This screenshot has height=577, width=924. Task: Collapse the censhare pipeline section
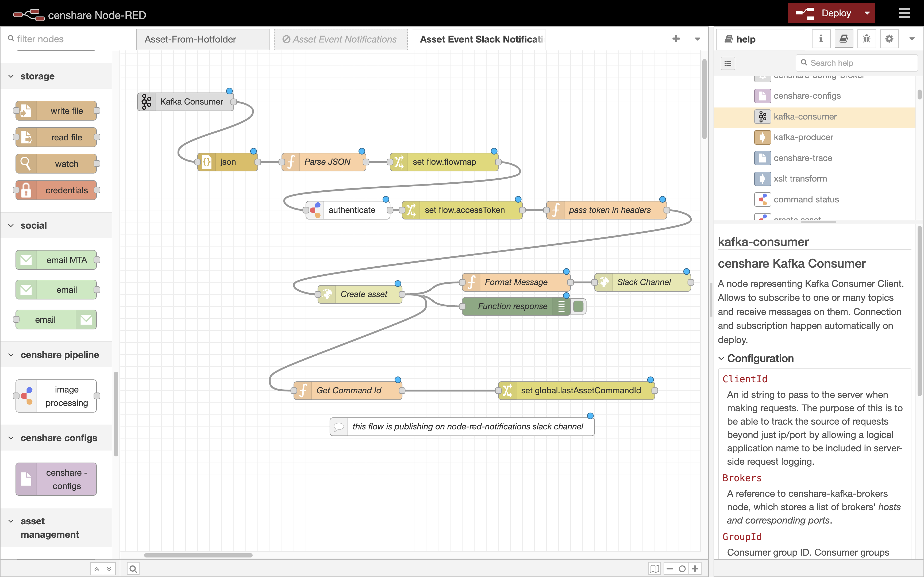(10, 355)
